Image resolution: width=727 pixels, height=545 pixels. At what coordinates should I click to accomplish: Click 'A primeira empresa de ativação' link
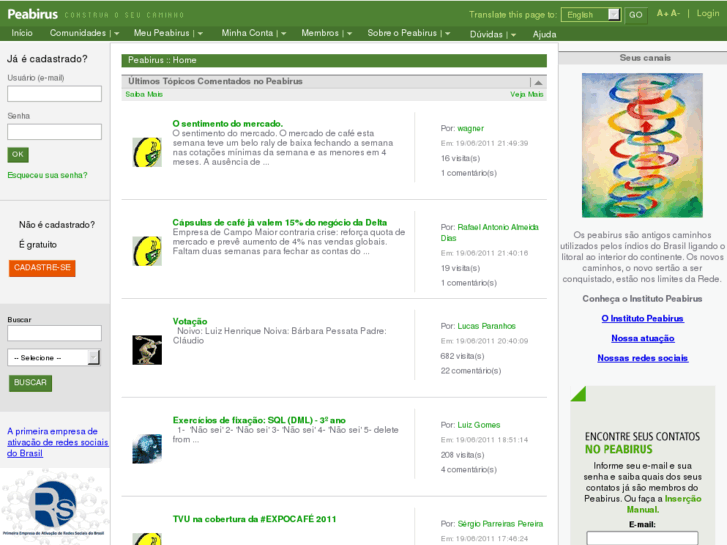(x=57, y=442)
